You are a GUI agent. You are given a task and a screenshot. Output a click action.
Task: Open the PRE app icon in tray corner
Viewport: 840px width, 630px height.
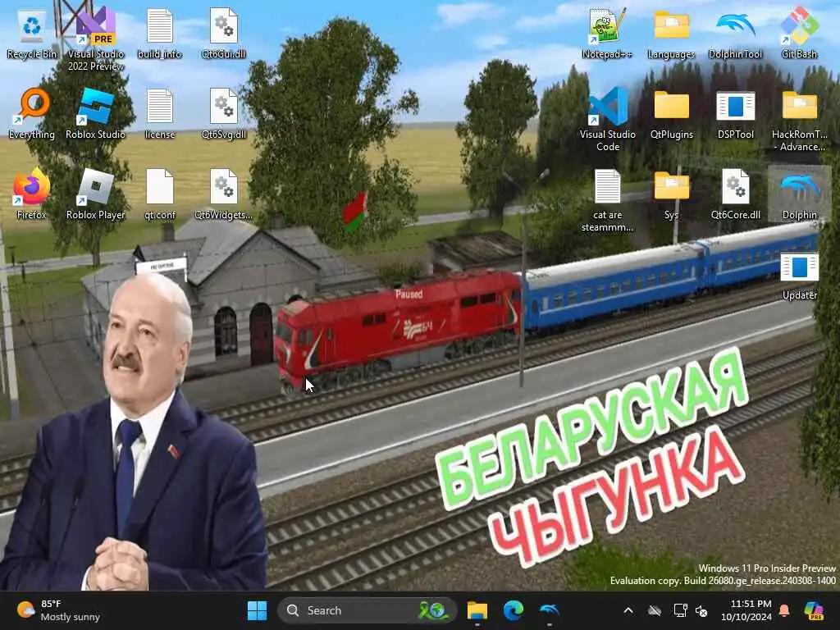[814, 610]
